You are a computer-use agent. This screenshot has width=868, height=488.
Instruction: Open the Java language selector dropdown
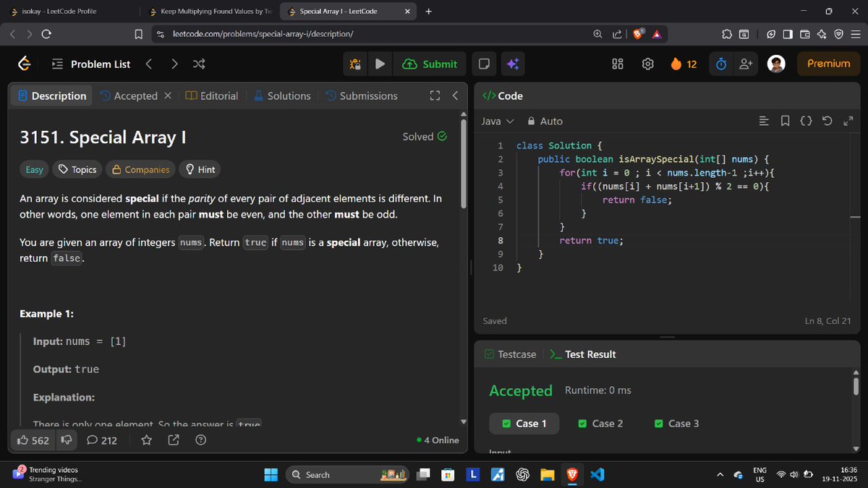498,121
